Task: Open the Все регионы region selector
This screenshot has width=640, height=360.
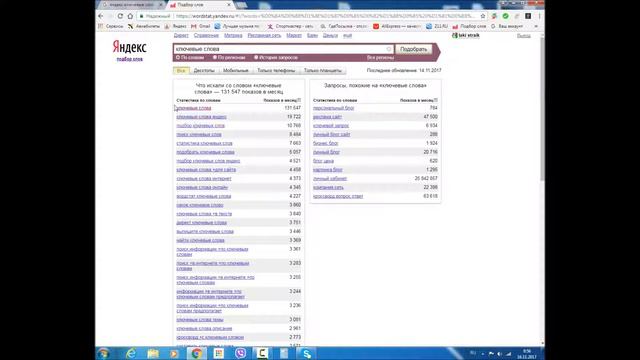Action: (x=380, y=58)
